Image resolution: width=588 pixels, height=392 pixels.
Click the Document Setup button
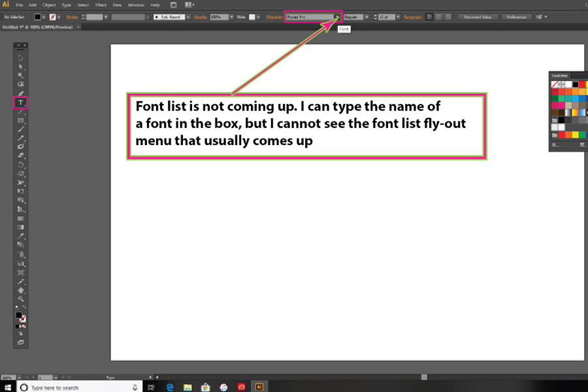tap(478, 17)
